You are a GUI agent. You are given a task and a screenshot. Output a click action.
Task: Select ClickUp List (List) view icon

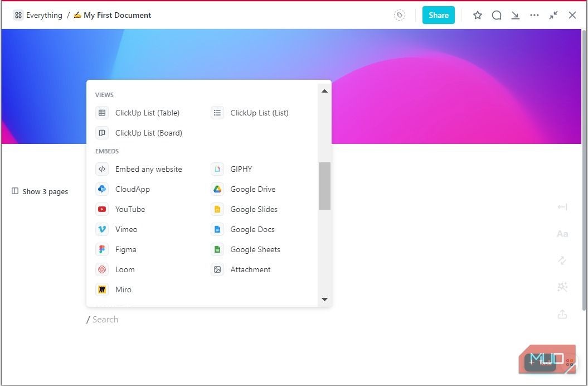tap(217, 113)
